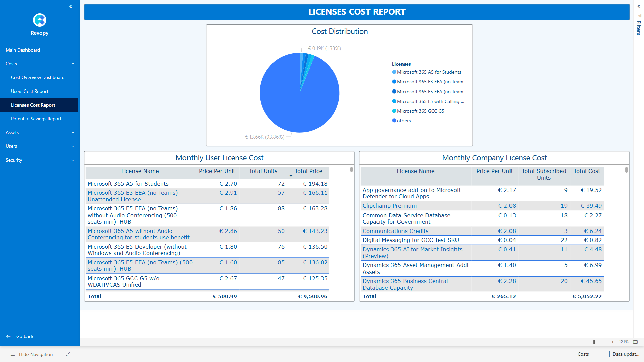
Task: Select 'Dynamics 365 AI for Market Insights (Preview)' row
Action: 482,253
